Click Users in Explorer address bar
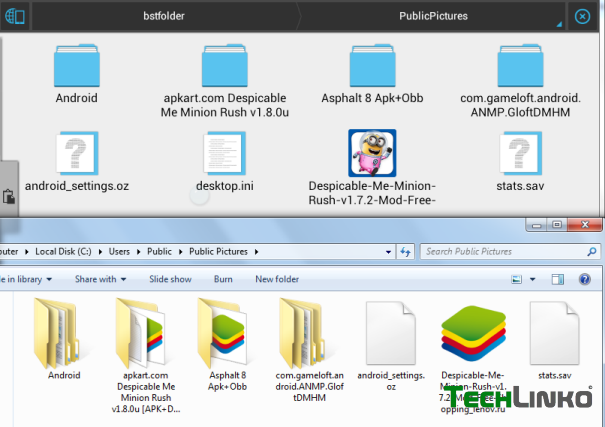605x427 pixels. 119,251
